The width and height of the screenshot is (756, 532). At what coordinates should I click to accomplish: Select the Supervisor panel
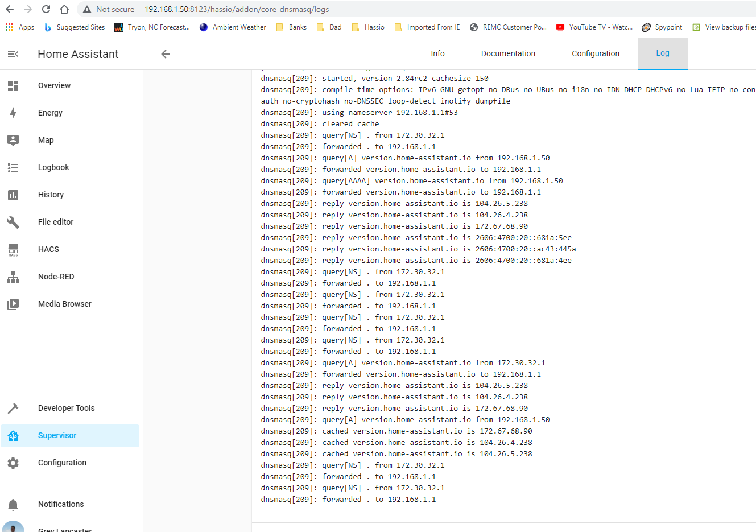tap(56, 435)
